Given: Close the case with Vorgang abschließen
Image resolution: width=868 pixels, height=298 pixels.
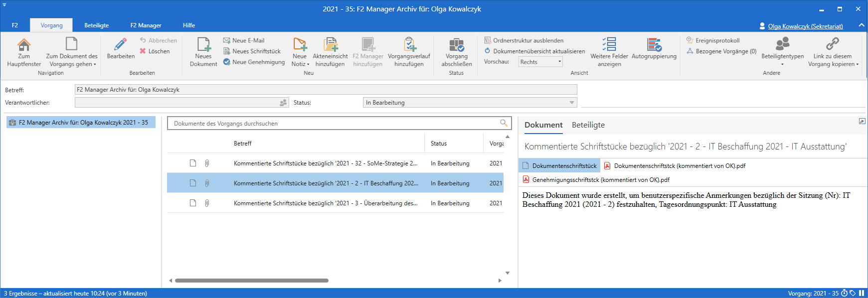Looking at the screenshot, I should [456, 45].
